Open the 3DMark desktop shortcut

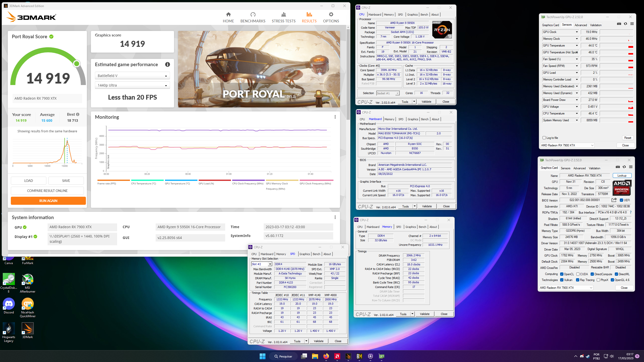pyautogui.click(x=28, y=331)
